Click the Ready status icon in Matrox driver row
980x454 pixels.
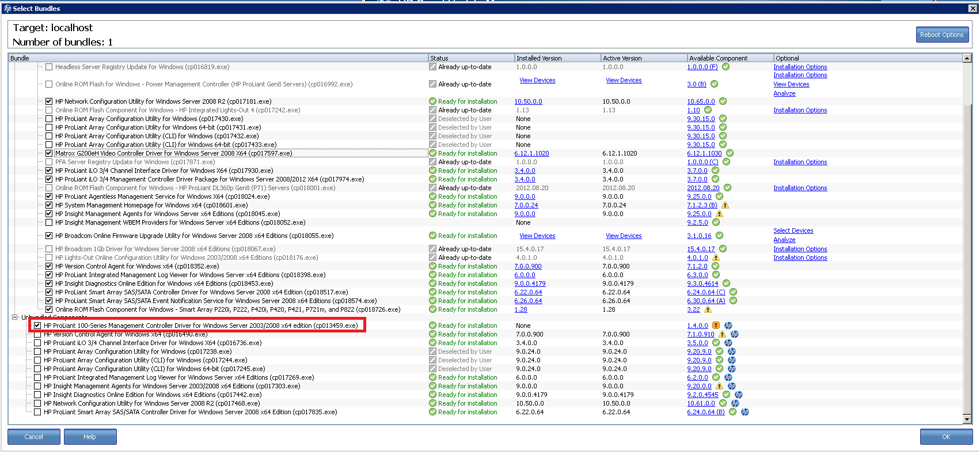(432, 153)
